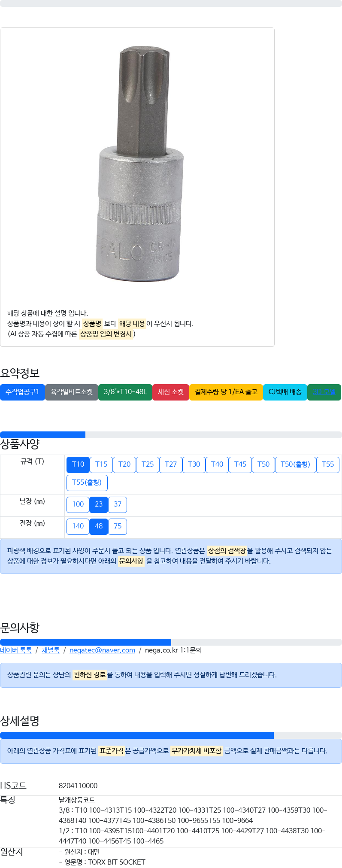Image resolution: width=342 pixels, height=868 pixels.
Task: Select the T15 size option
Action: click(101, 464)
